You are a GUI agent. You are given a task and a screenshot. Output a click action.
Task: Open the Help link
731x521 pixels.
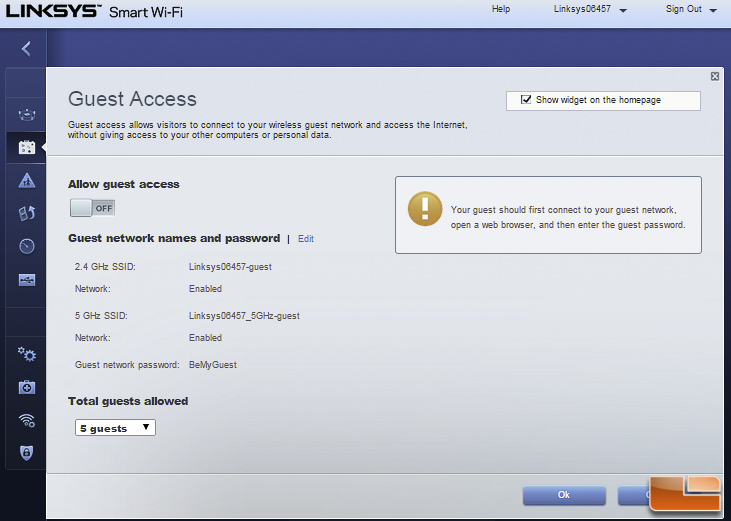[501, 9]
